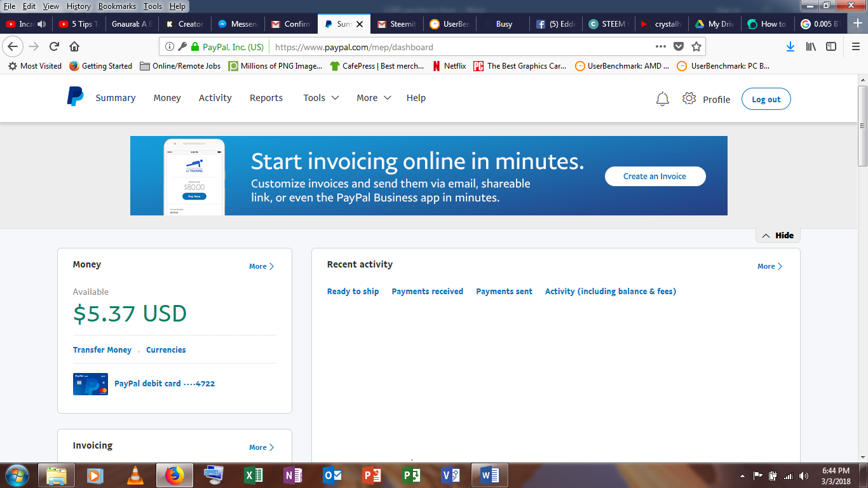Screen dimensions: 868x488
Task: Click Create an Invoice button
Action: point(654,176)
